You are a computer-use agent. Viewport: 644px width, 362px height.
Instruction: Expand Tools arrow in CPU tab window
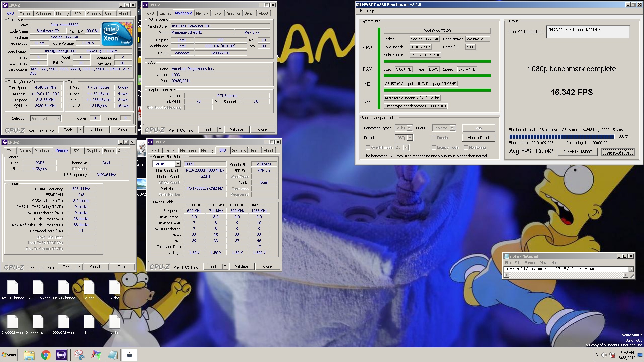(x=80, y=130)
